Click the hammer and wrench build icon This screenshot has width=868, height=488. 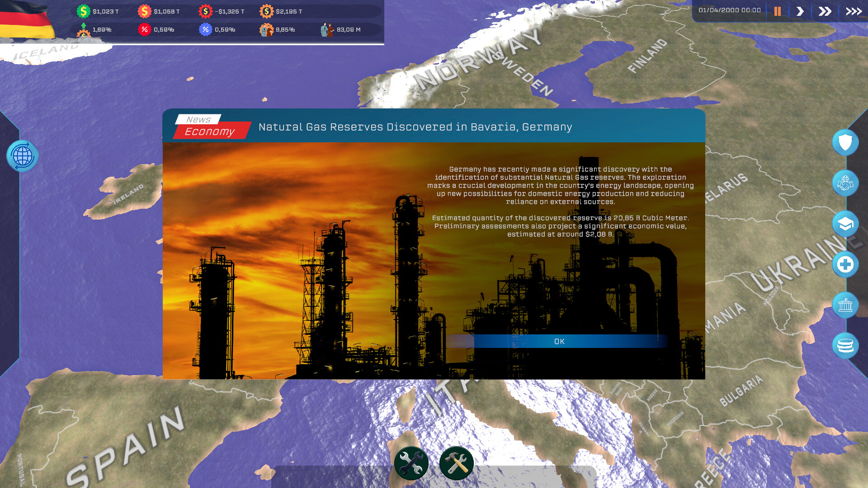click(x=456, y=463)
